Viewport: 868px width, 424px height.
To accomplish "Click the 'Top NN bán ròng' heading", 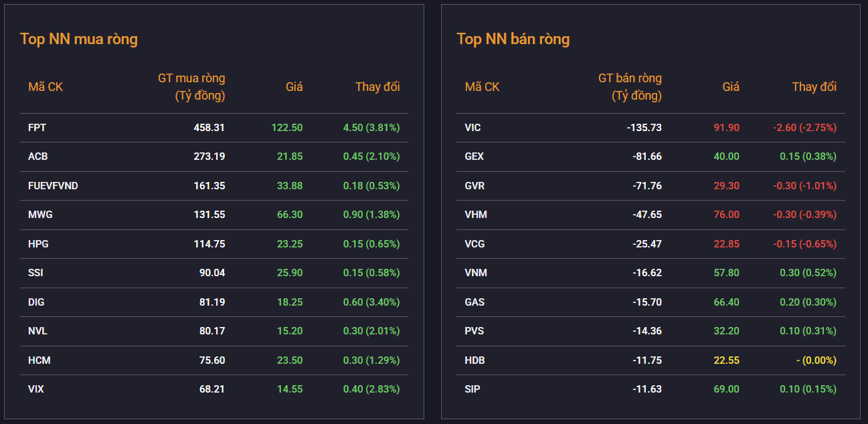I will (513, 39).
